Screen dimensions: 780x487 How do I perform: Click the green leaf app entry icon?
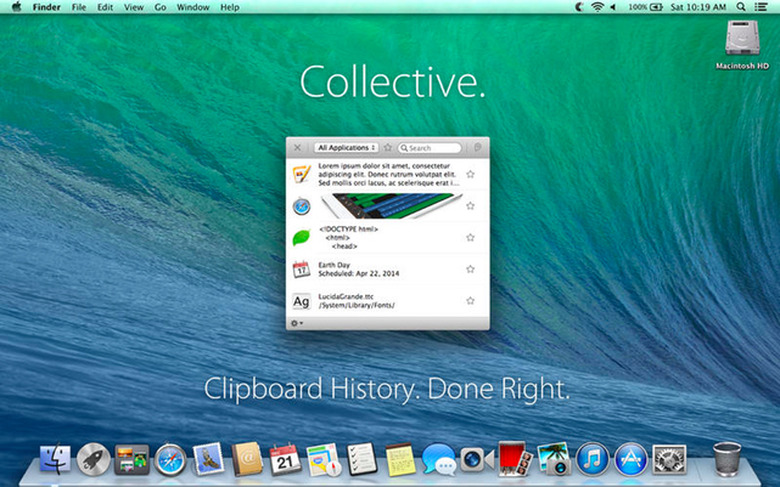[x=301, y=238]
